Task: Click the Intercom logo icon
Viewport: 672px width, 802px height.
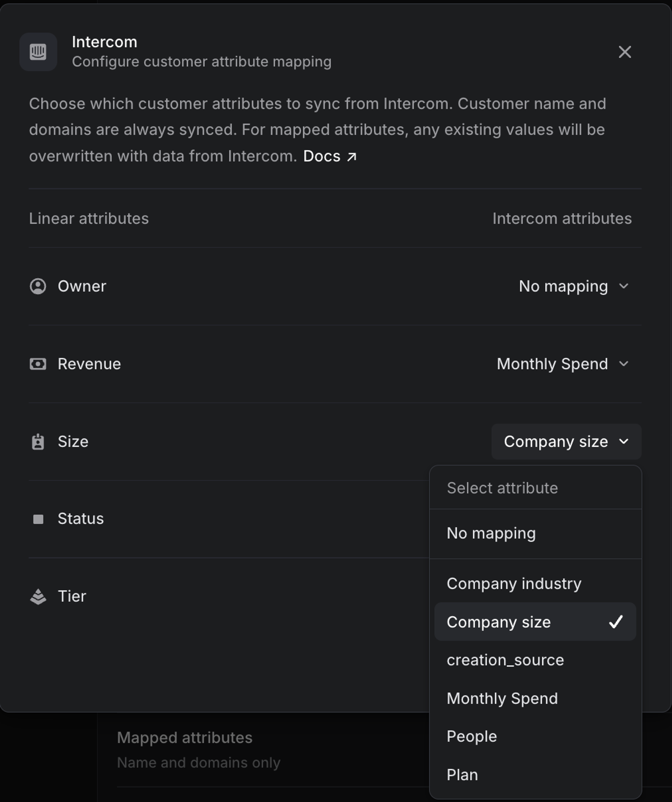Action: point(38,52)
